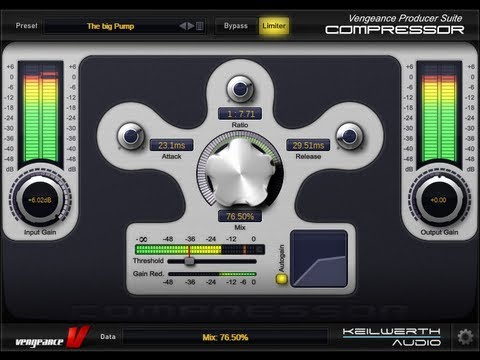Toggle the Limiter button
Viewport: 480px width, 360px height.
(274, 26)
